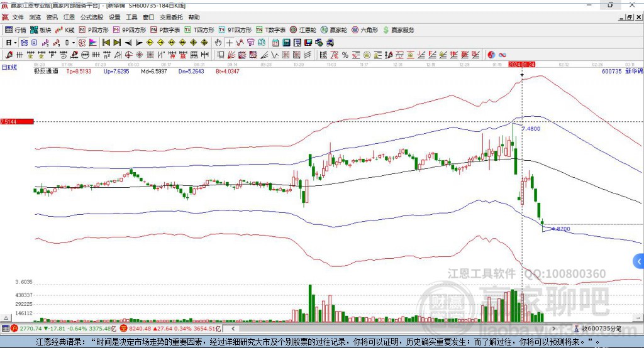
Task: Click the 行情 quotes button
Action: coord(16,30)
